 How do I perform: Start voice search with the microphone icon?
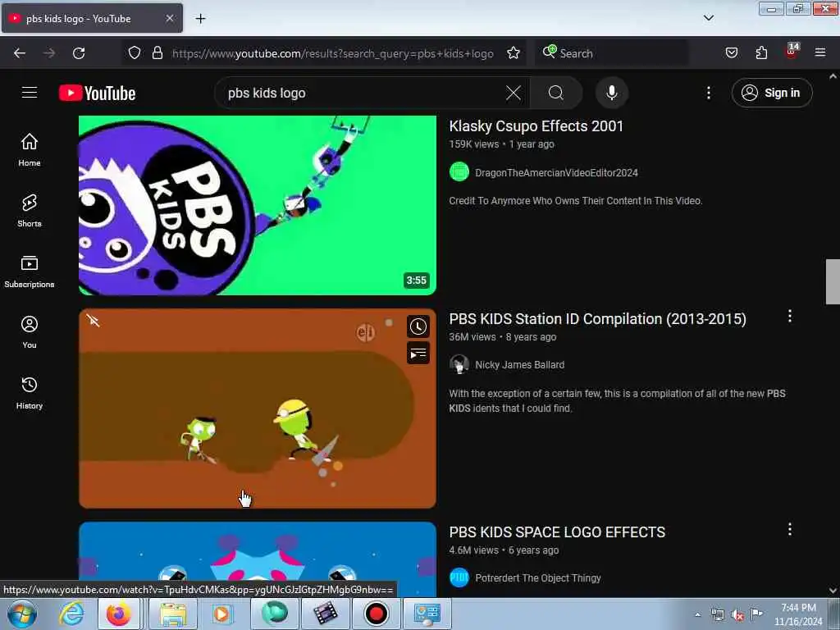tap(612, 93)
